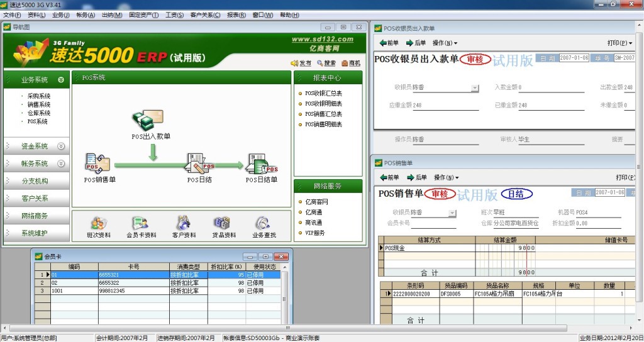Visit www.sd132.com link
Image resolution: width=644 pixels, height=342 pixels.
click(x=323, y=40)
